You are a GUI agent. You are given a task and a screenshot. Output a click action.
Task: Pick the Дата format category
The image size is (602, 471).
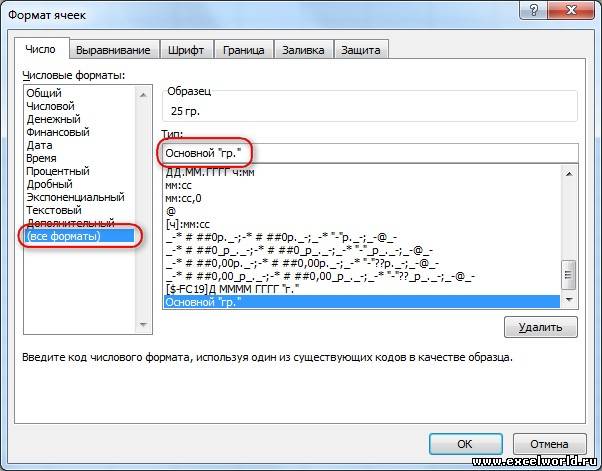point(40,145)
